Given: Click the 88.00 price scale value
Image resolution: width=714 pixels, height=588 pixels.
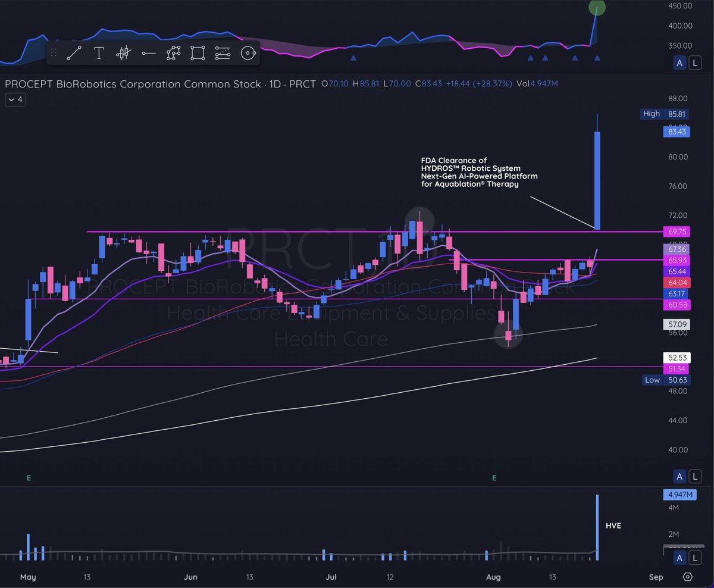Looking at the screenshot, I should click(x=678, y=98).
